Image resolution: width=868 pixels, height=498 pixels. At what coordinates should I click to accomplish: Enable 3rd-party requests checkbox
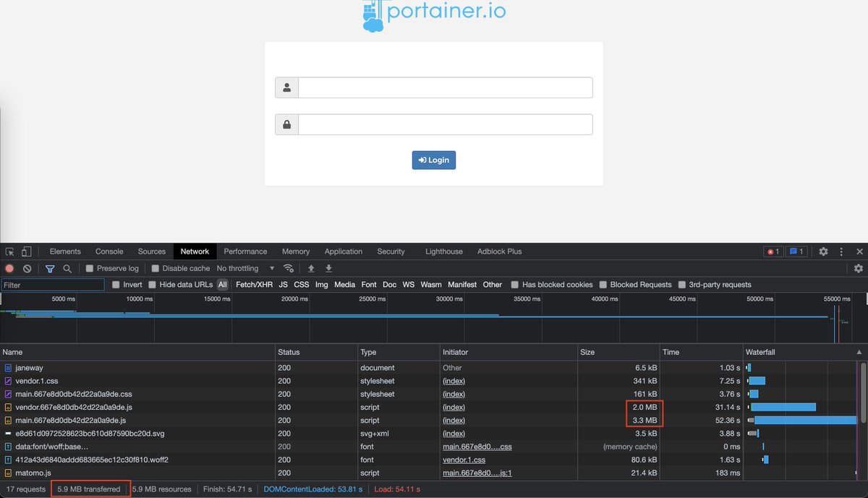[x=682, y=285]
